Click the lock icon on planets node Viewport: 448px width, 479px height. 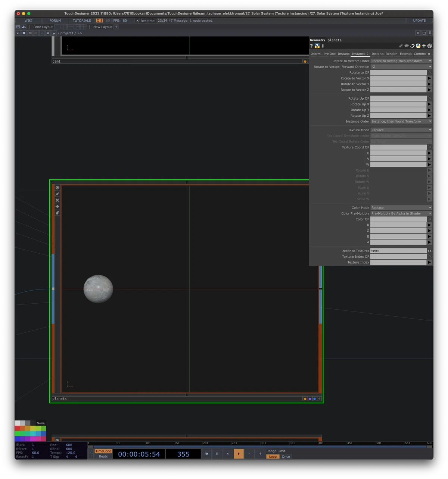pyautogui.click(x=57, y=213)
